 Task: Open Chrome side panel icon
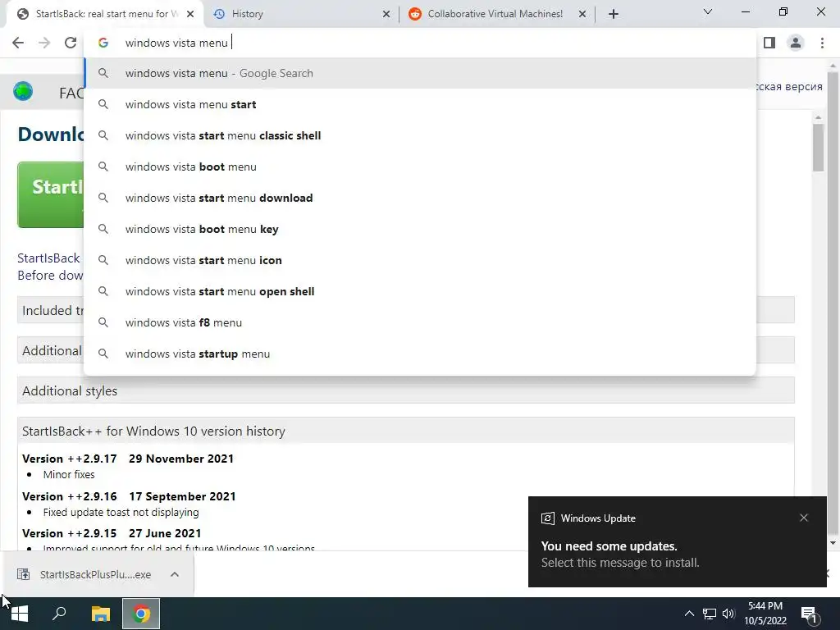click(x=769, y=43)
